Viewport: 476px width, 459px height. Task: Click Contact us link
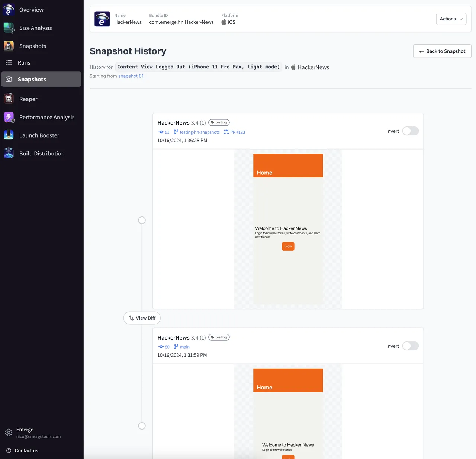tap(26, 450)
